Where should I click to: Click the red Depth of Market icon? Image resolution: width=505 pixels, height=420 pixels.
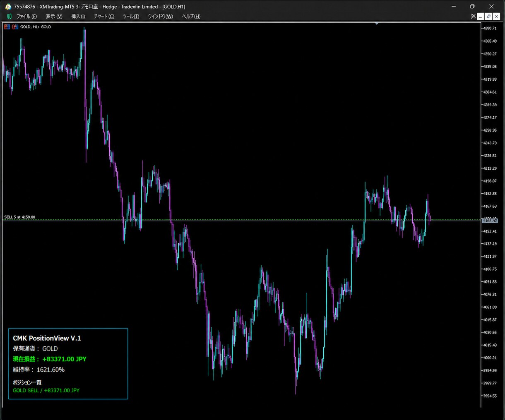point(15,26)
